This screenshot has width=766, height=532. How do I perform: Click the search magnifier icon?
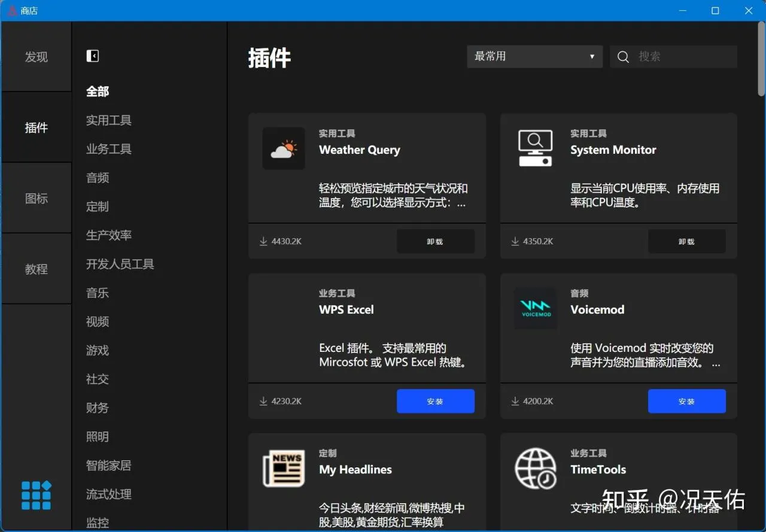click(x=623, y=57)
